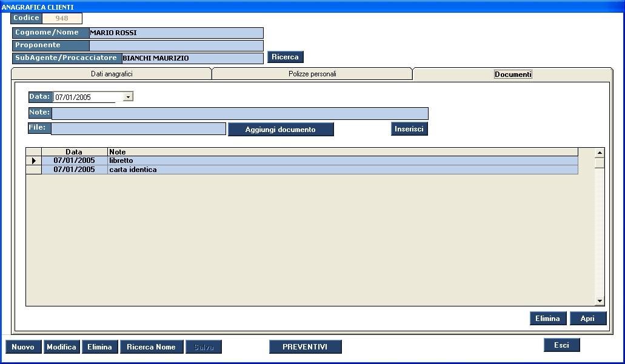Click the empty Proponente field
This screenshot has width=625, height=364.
(176, 45)
